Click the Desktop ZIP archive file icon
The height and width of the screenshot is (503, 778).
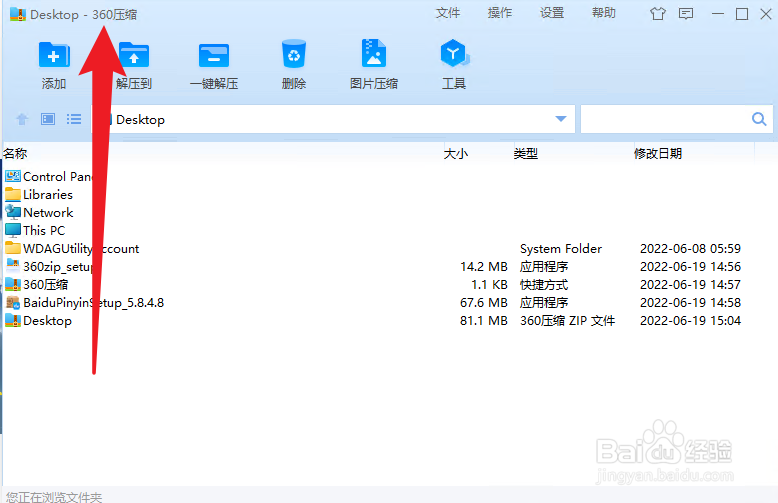coord(13,320)
